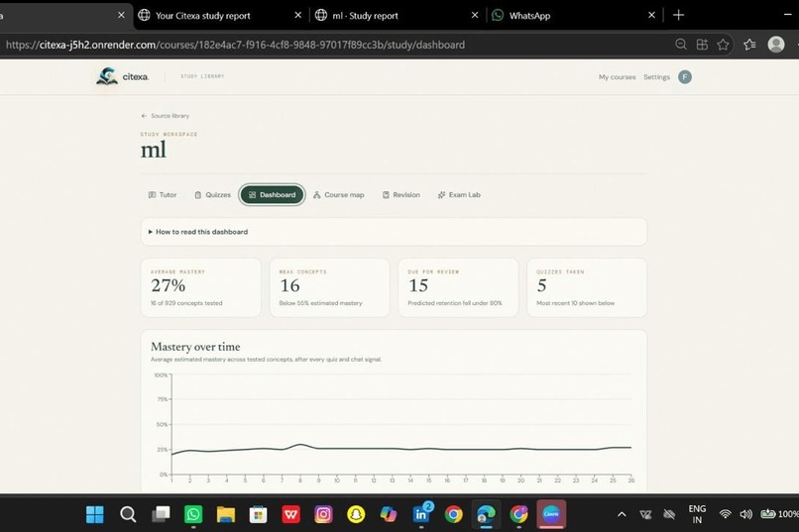Click the ENG IN language indicator
799x532 pixels.
(x=697, y=514)
